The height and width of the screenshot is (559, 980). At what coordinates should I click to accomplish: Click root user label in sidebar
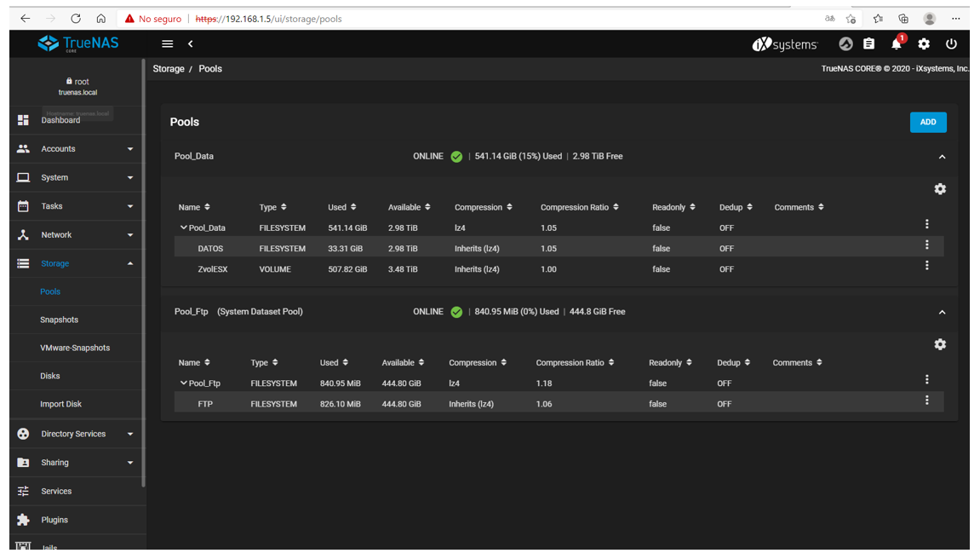click(x=77, y=81)
